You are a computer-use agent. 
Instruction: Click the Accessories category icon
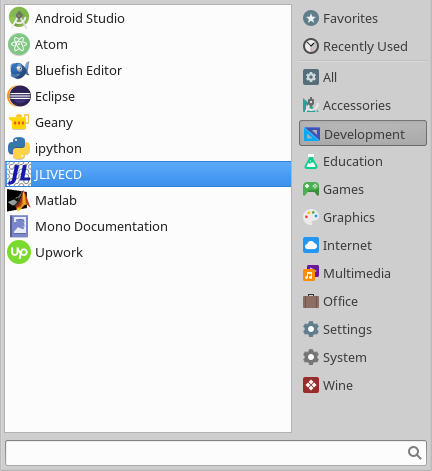(311, 105)
